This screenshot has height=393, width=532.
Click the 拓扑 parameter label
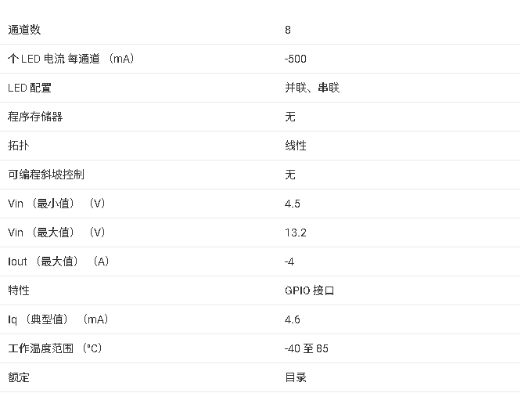point(19,146)
